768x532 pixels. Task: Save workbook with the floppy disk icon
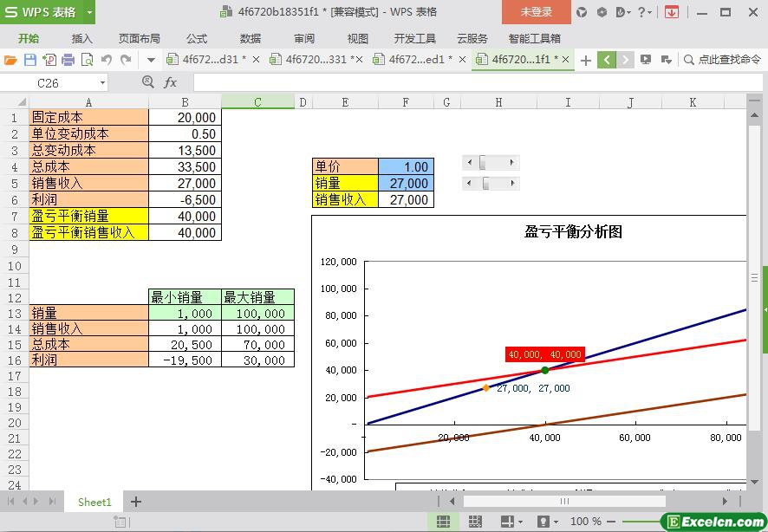tap(30, 60)
